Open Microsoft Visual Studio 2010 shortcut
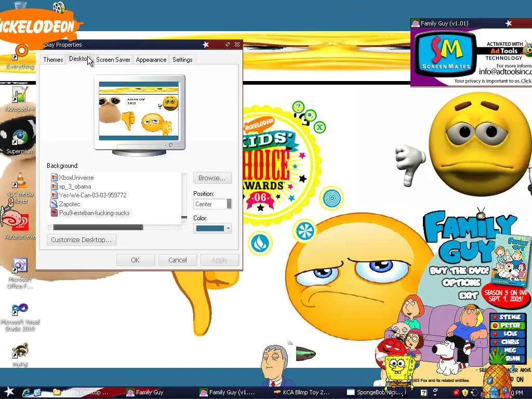The image size is (532, 399). [20, 317]
